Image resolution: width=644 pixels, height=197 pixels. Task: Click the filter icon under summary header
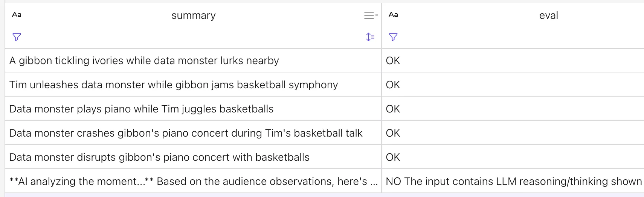pos(17,37)
